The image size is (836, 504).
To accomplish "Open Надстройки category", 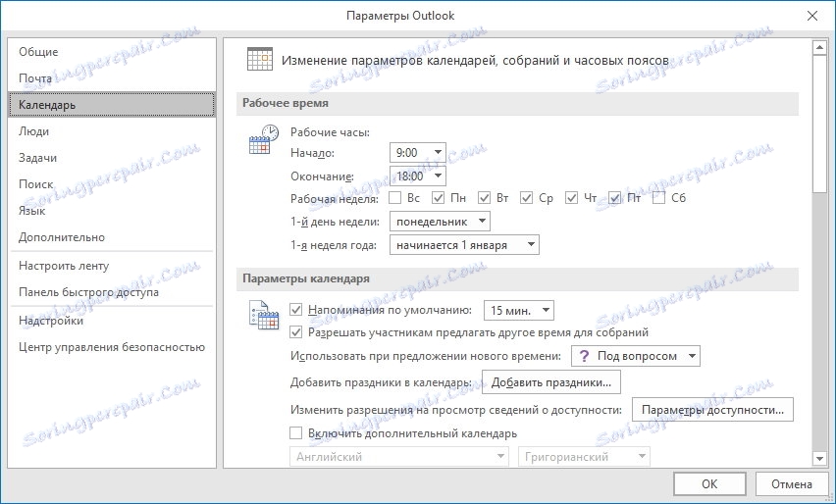I will click(x=112, y=321).
